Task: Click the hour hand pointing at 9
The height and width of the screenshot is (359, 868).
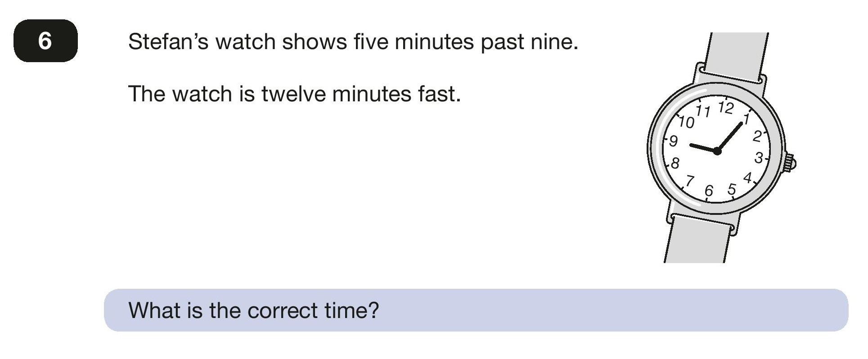Action: [x=703, y=148]
